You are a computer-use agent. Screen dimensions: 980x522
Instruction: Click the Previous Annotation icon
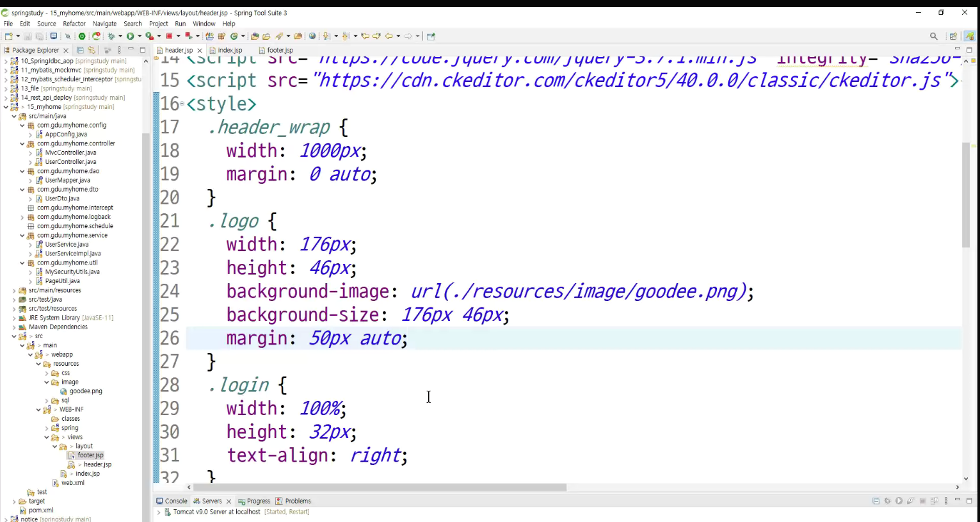point(346,37)
